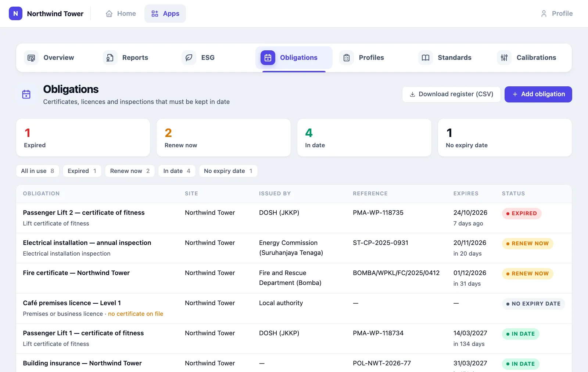Screen dimensions: 588x372
Task: Filter by All in use chip
Action: 37,171
